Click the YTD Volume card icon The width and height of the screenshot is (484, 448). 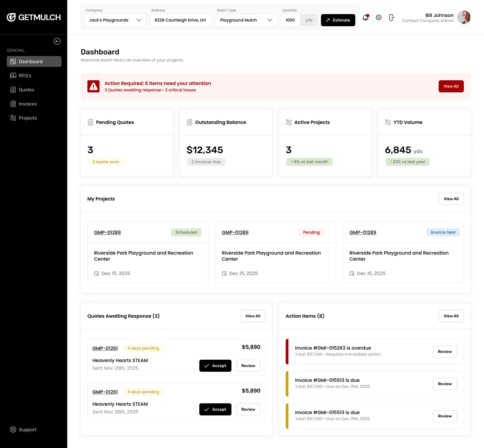pyautogui.click(x=388, y=122)
